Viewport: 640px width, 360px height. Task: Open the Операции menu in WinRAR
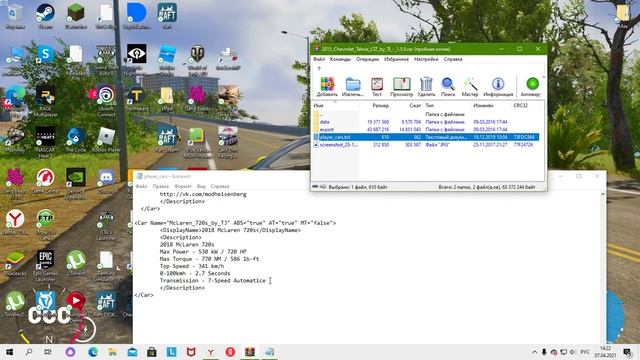(367, 59)
